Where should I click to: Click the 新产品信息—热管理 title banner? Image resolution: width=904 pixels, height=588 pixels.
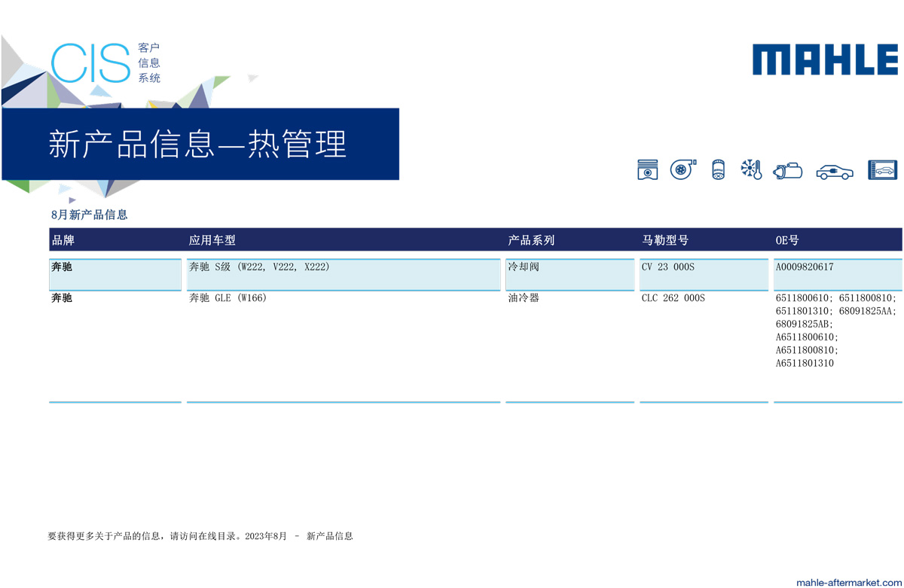pos(200,144)
